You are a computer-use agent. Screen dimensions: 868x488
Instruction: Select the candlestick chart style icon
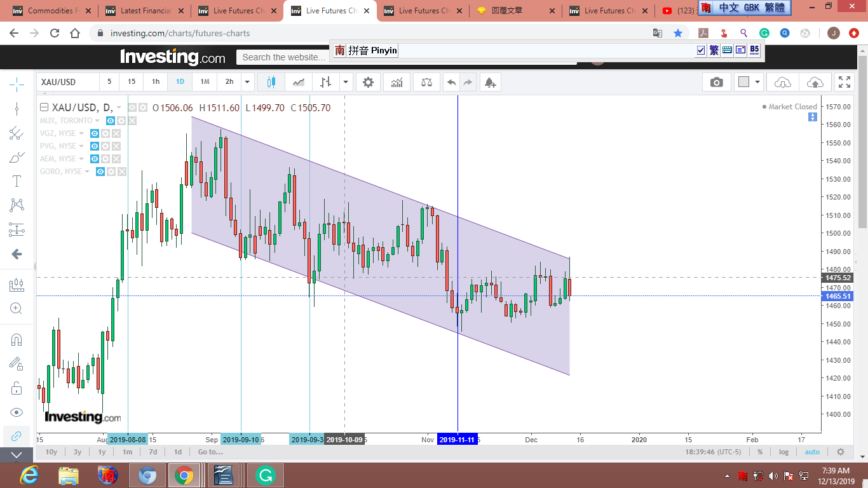tap(271, 82)
